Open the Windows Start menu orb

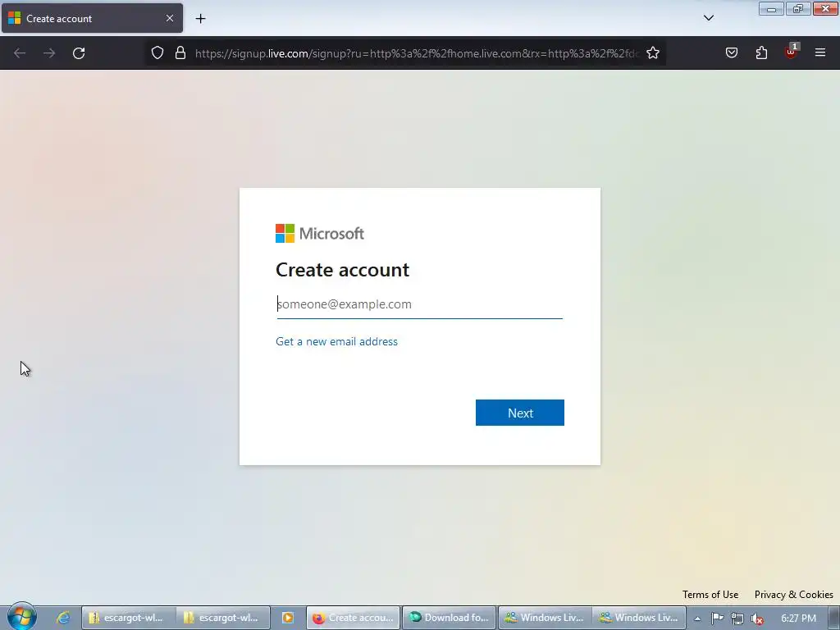coord(21,617)
